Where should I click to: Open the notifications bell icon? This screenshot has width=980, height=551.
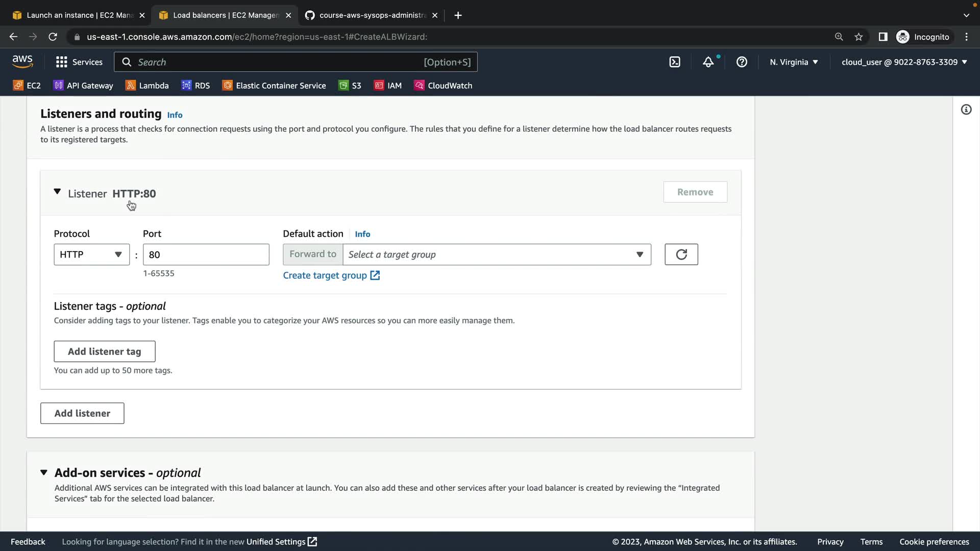(x=708, y=62)
